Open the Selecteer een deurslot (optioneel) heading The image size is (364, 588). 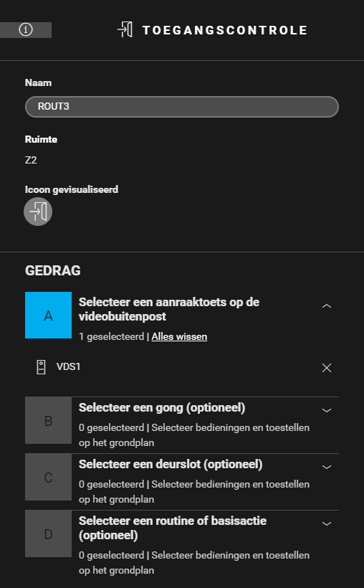171,464
